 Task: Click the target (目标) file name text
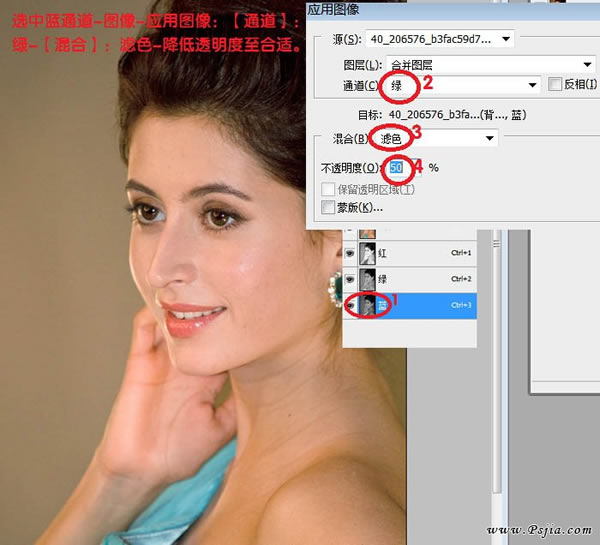457,115
